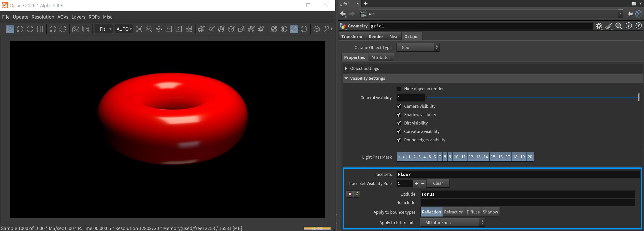Viewport: 644px width, 231px height.
Task: Toggle Shadow visibility checkbox
Action: (399, 115)
